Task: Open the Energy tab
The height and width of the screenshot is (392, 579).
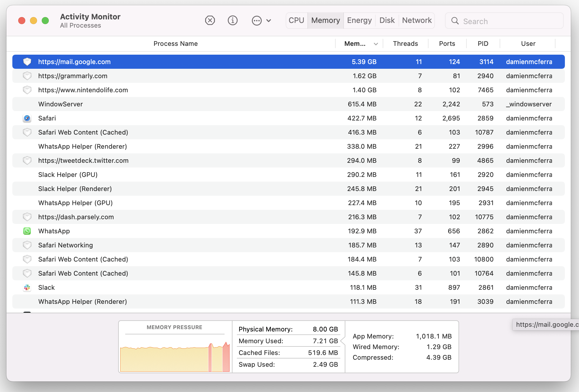Action: tap(359, 20)
